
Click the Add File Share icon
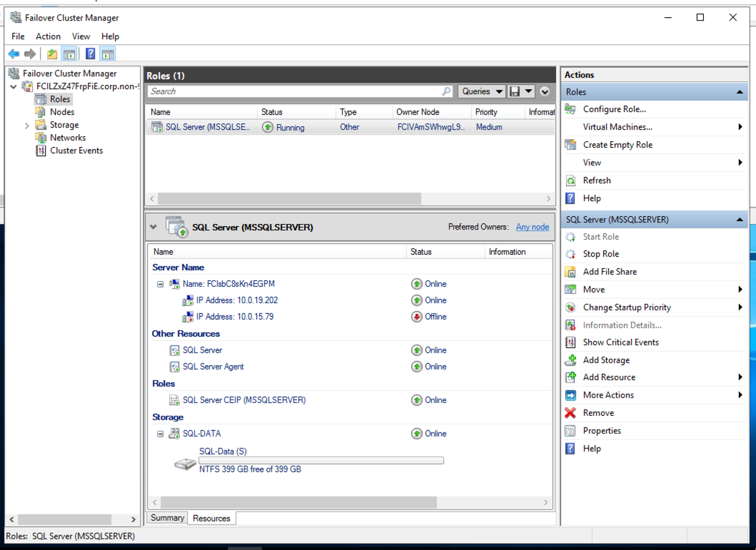571,272
